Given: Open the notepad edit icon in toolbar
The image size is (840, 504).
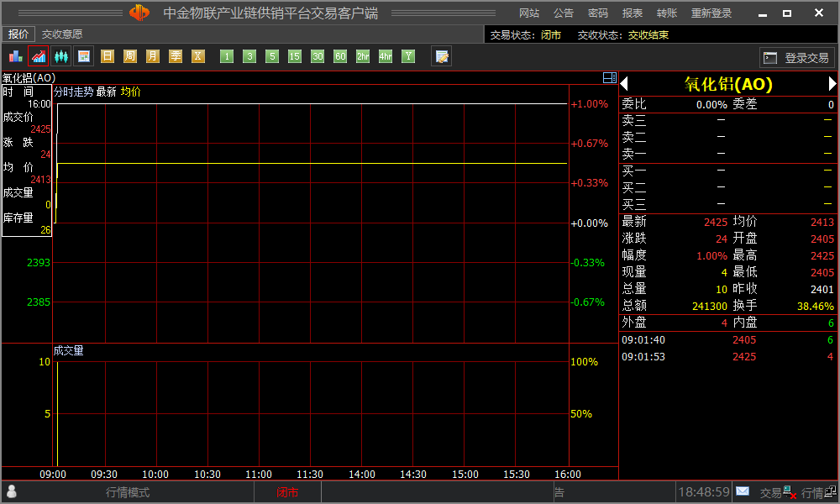Looking at the screenshot, I should click(x=442, y=56).
